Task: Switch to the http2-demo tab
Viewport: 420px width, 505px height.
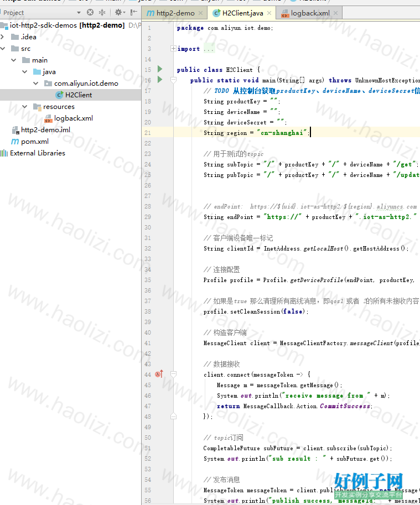Action: pos(175,13)
